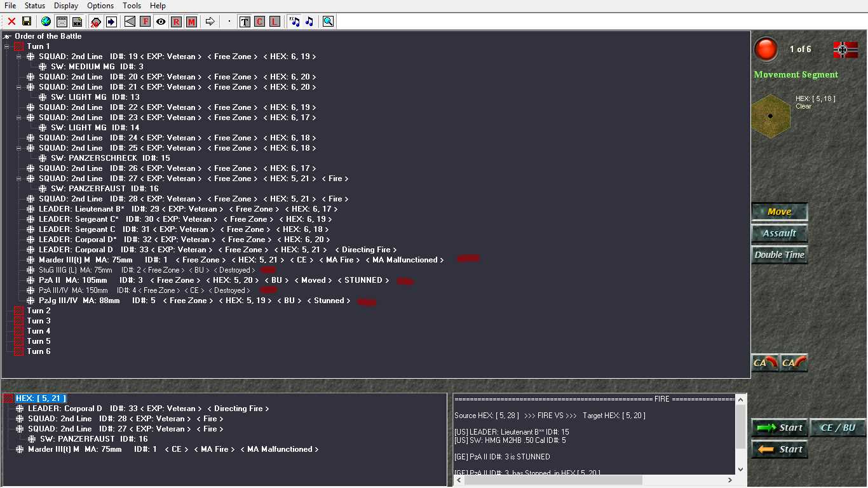Open the Help menu
This screenshot has width=868, height=488.
click(158, 6)
